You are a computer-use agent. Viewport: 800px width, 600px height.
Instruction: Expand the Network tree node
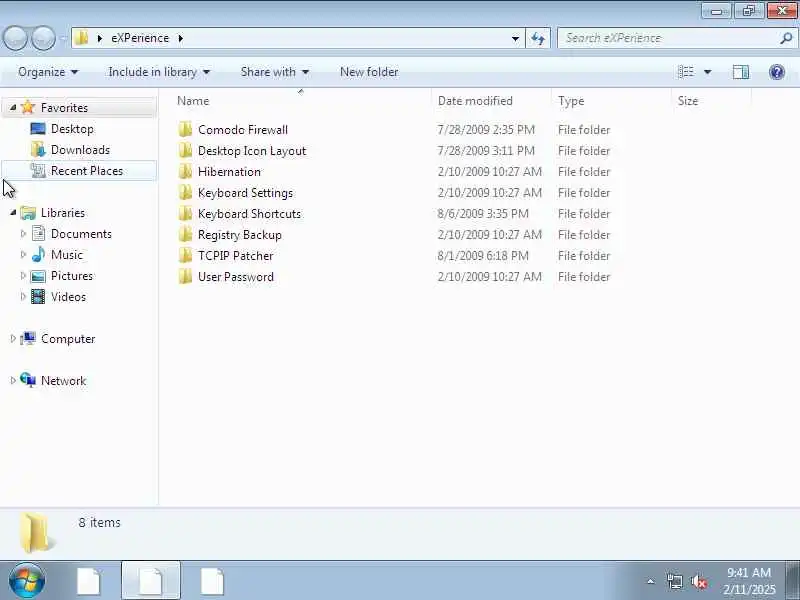tap(13, 380)
